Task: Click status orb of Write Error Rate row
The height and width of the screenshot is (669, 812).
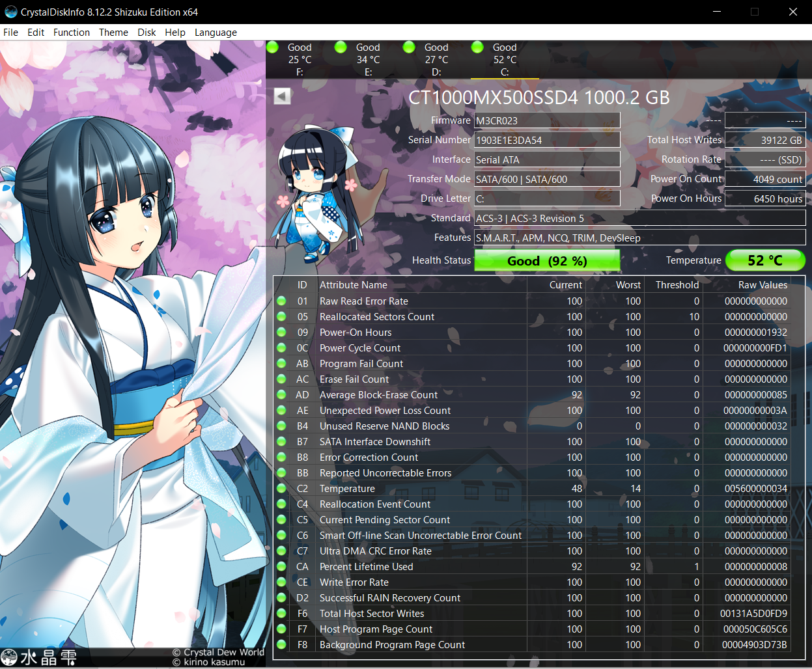Action: pyautogui.click(x=281, y=582)
